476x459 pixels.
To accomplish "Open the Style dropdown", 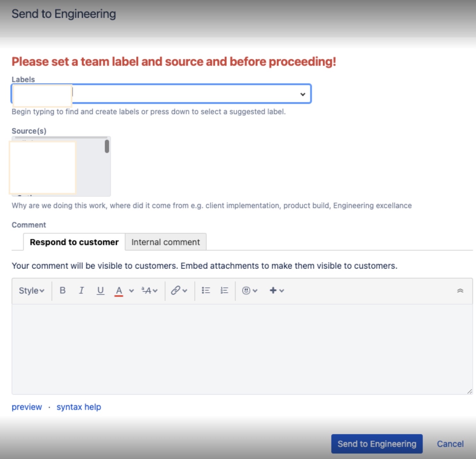I will pos(31,291).
